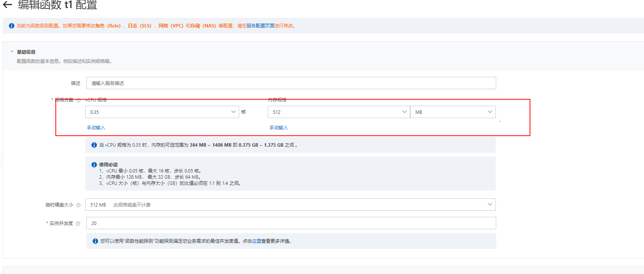The image size is (644, 274).
Task: Click the 使用必读 heading text
Action: tap(108, 165)
